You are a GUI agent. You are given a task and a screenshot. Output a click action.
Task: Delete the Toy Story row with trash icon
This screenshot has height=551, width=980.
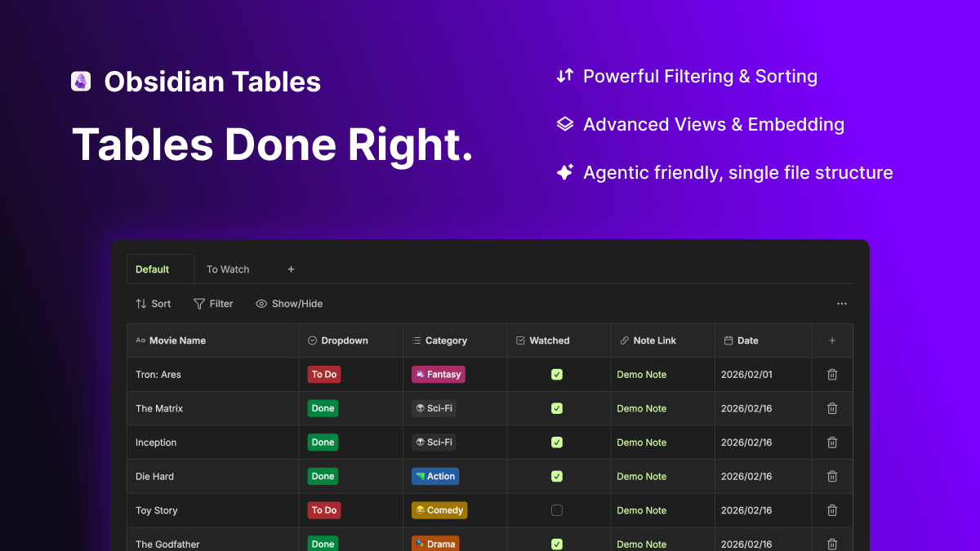[x=832, y=510]
